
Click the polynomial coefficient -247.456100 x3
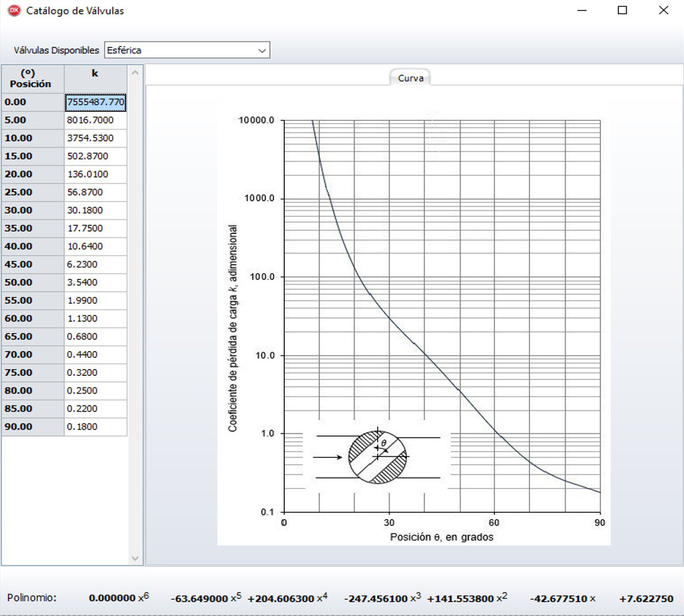pyautogui.click(x=382, y=598)
